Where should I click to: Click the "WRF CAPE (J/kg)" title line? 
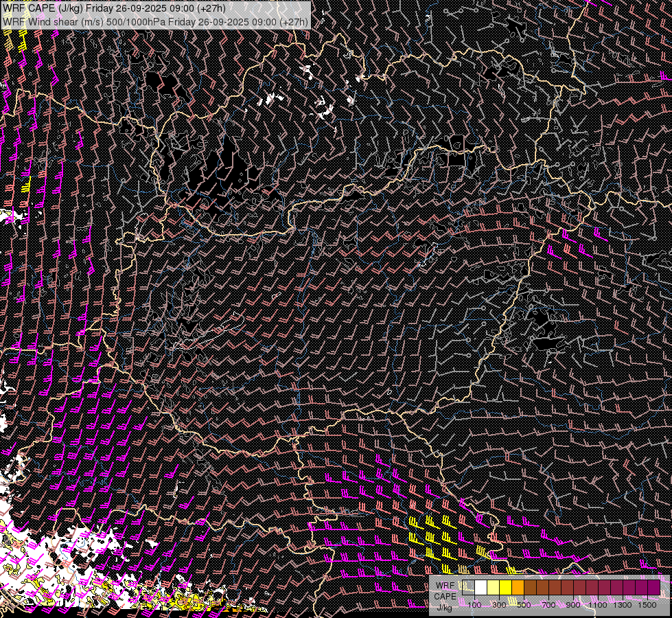point(113,8)
